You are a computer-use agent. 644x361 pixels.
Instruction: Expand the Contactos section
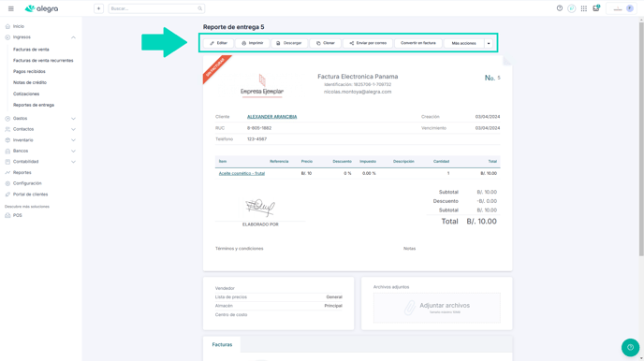(x=73, y=129)
